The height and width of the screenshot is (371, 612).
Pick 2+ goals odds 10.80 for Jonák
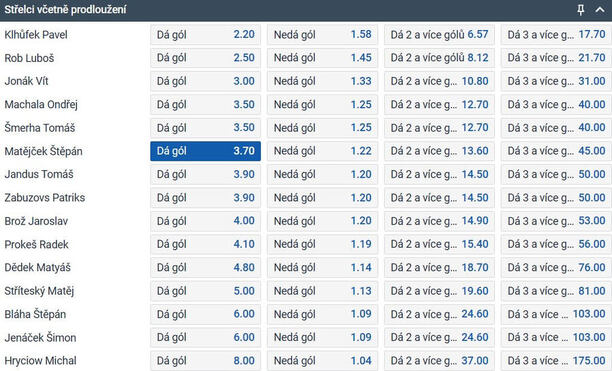pyautogui.click(x=439, y=81)
